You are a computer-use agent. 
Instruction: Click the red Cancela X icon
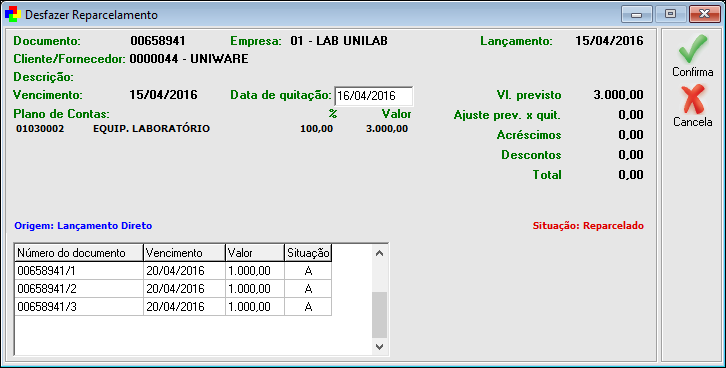click(693, 99)
